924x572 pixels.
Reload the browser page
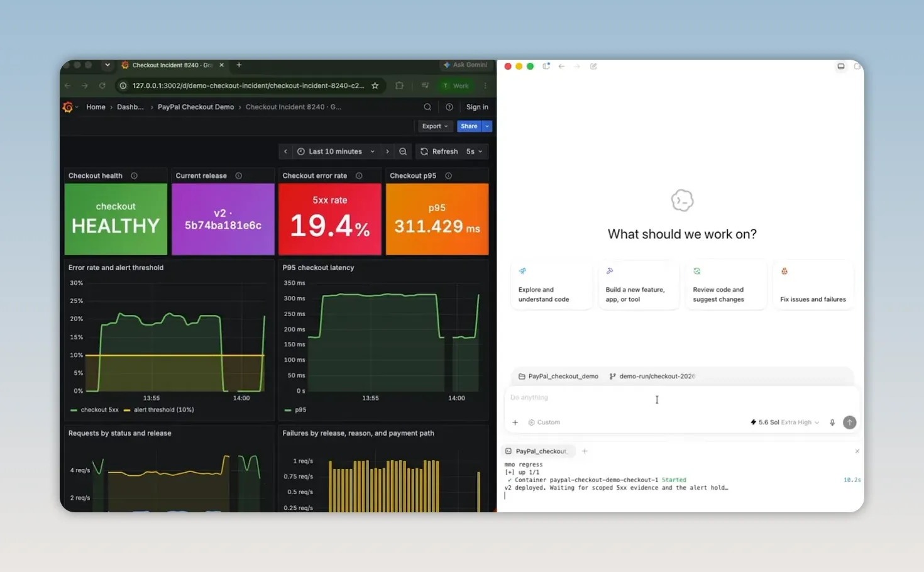point(102,85)
